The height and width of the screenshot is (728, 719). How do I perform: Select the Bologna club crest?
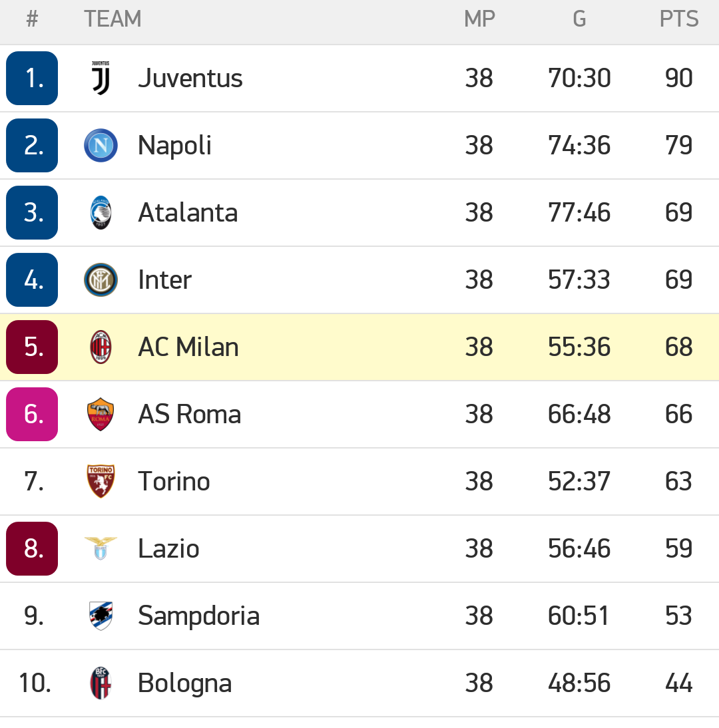(101, 683)
